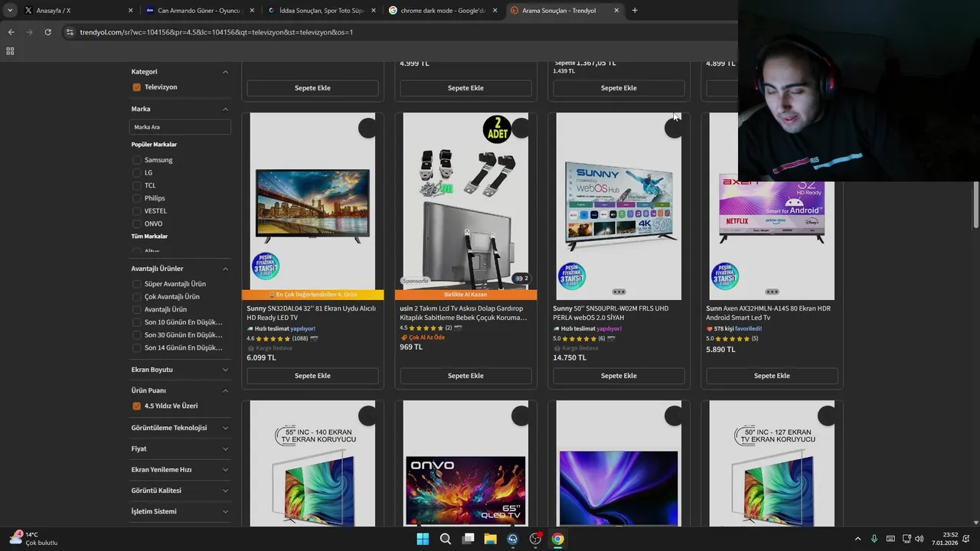Viewport: 980px width, 551px height.
Task: Open Sunny SN32DAL04 product title link
Action: click(x=311, y=313)
